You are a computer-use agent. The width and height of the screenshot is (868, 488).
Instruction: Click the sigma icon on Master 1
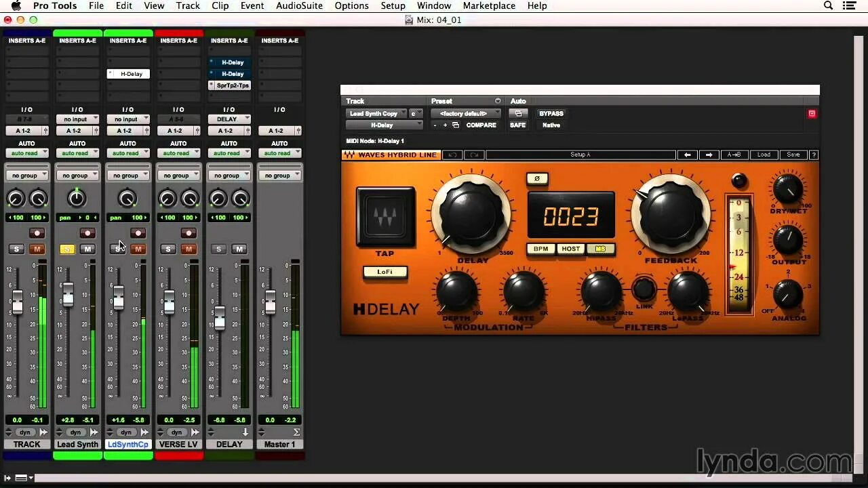296,432
